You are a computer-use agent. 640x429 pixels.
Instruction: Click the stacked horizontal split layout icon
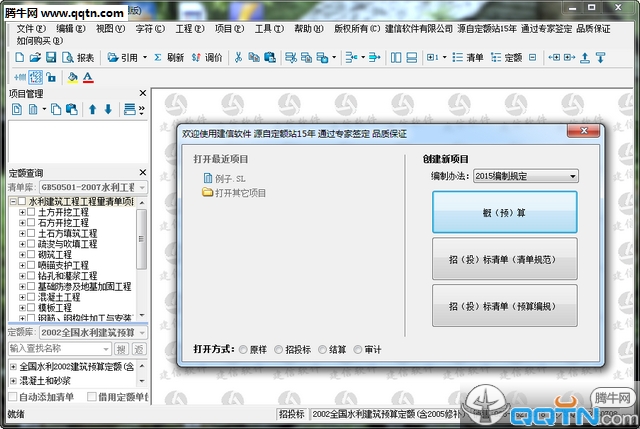coord(412,58)
